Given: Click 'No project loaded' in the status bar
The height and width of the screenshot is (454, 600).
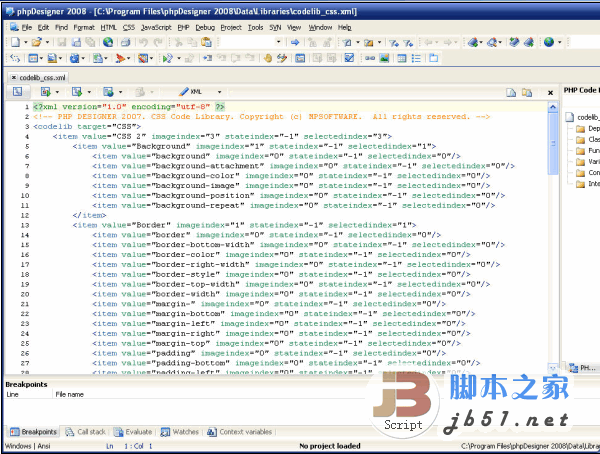Looking at the screenshot, I should [x=330, y=446].
